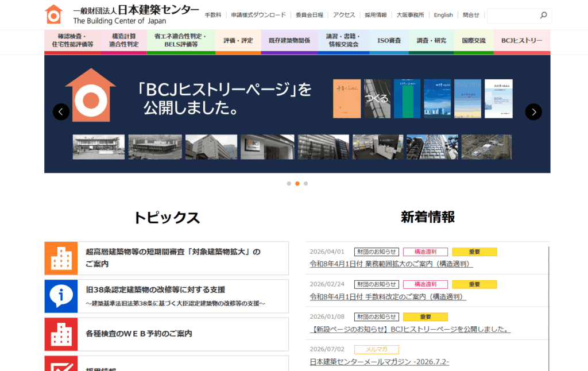Click the Building Center of Japan logo

point(122,14)
